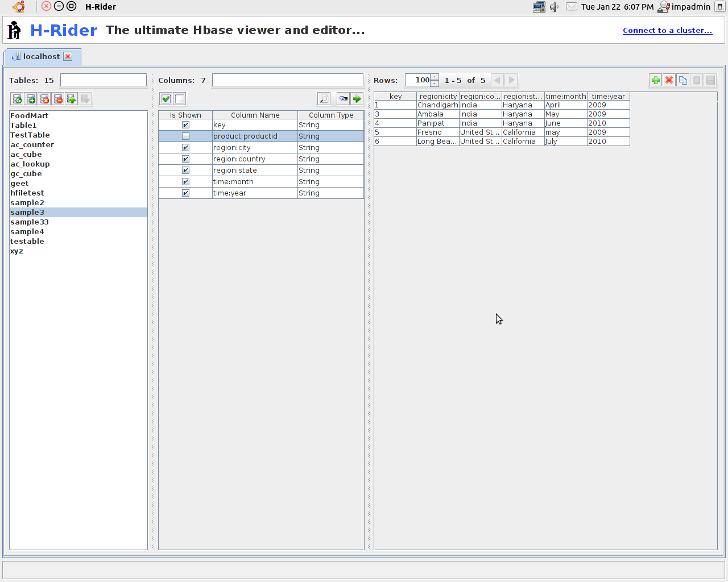Select the xyz table
The height and width of the screenshot is (582, 728).
[78, 251]
